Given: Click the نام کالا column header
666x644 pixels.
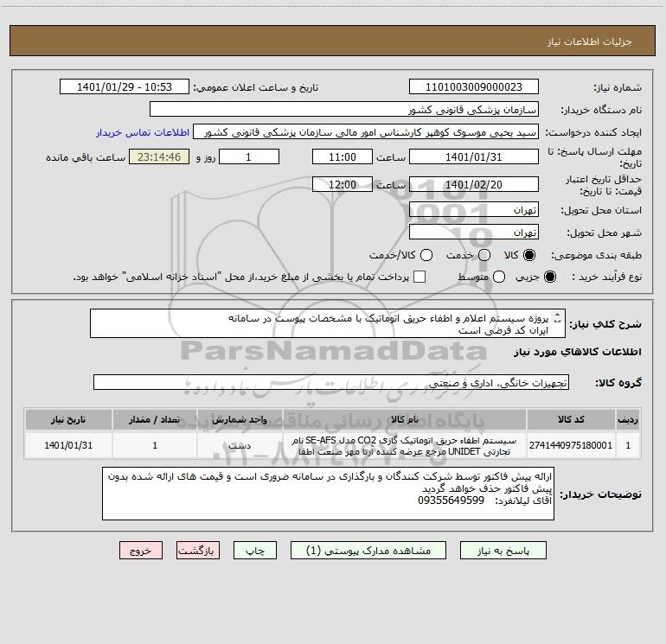Looking at the screenshot, I should (x=405, y=419).
